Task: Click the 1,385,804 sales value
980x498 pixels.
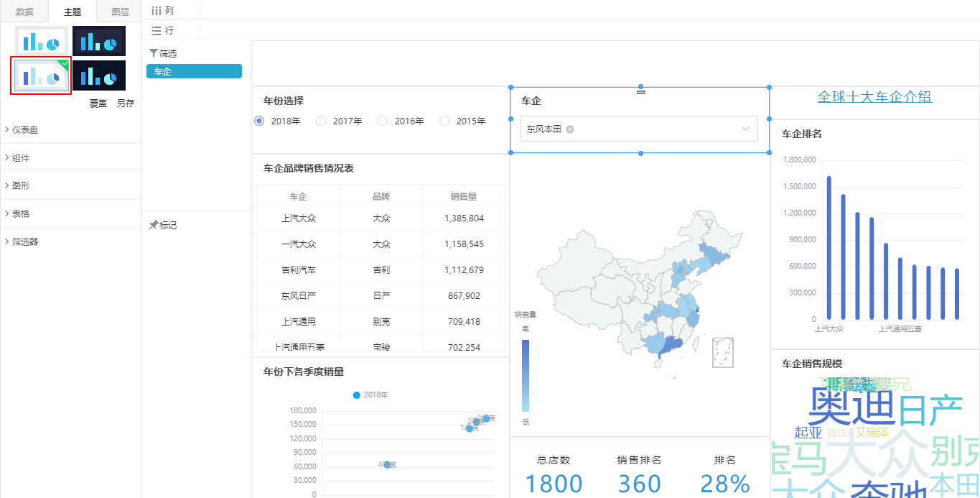Action: click(464, 218)
